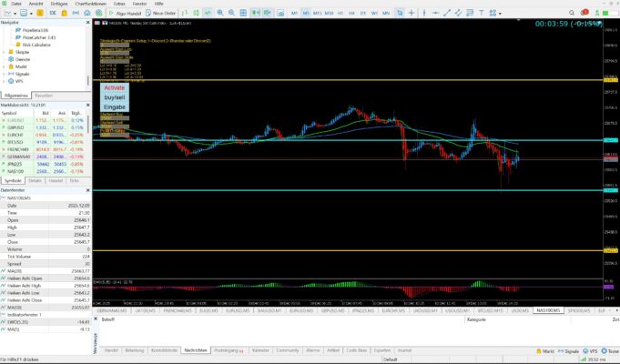Toggle chart shift icon
Viewport: 620px width, 364px height.
pyautogui.click(x=268, y=13)
